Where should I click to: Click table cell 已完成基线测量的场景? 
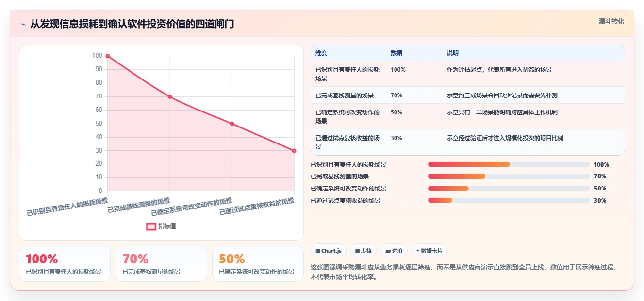[345, 95]
